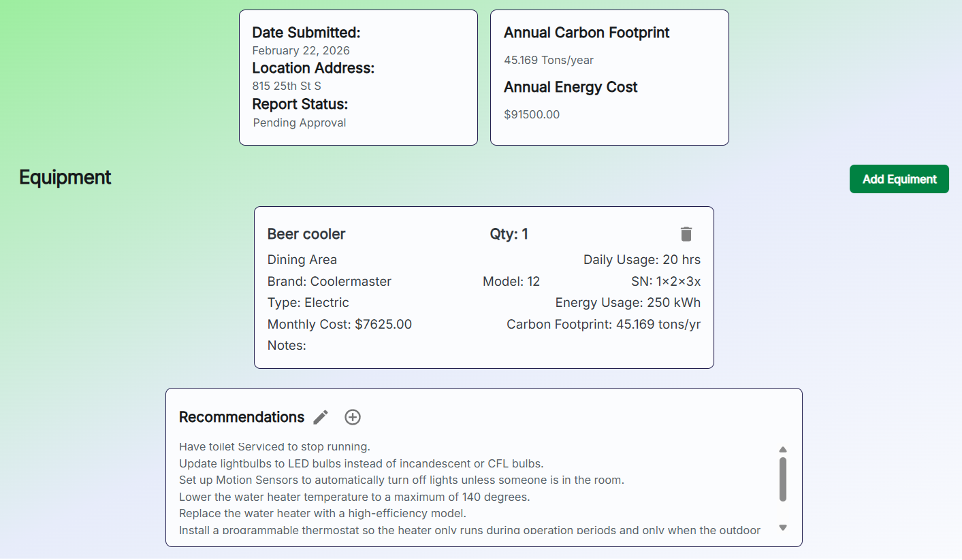The height and width of the screenshot is (560, 962).
Task: Edit the Recommendations list
Action: (x=320, y=417)
